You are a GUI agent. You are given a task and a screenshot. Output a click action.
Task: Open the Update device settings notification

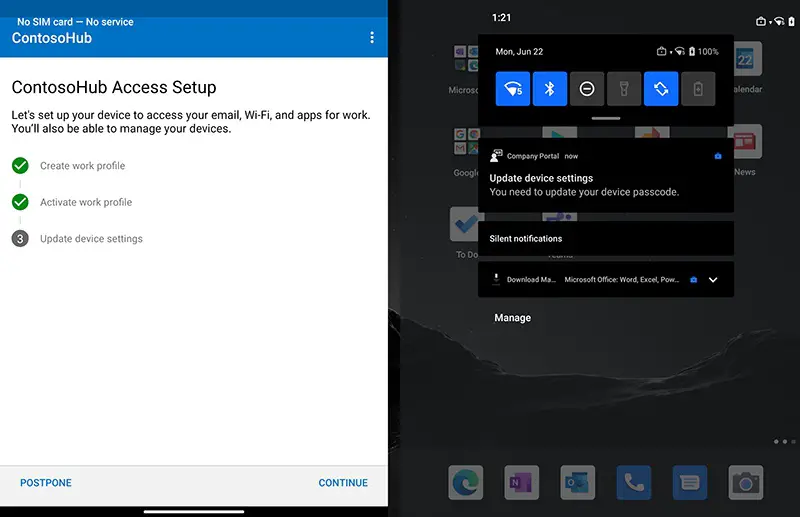point(606,175)
